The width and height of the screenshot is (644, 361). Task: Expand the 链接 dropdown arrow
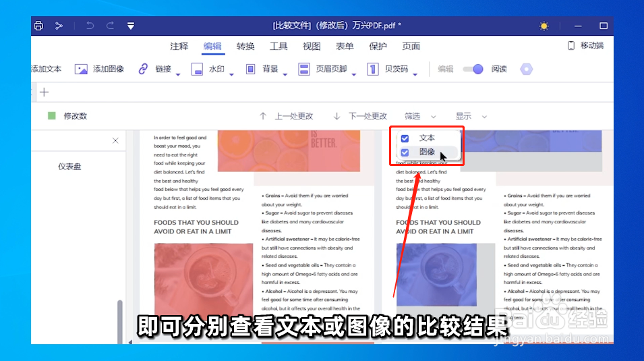tap(178, 74)
